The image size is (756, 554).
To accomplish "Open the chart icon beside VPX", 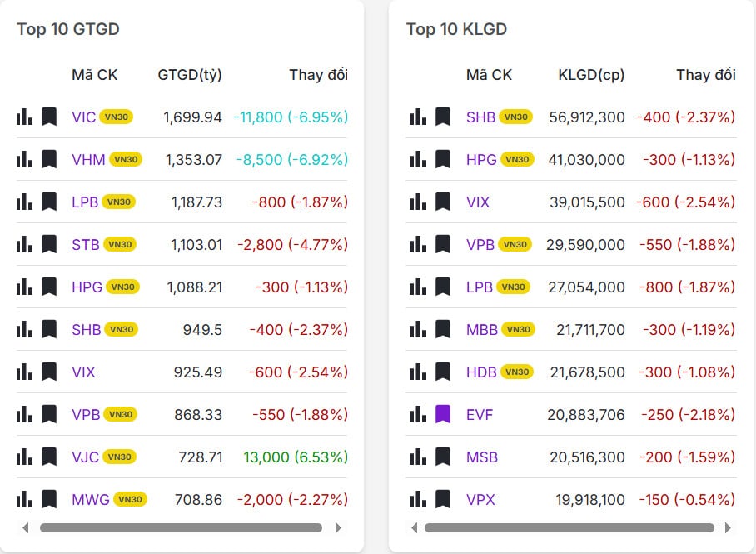I will tap(416, 500).
